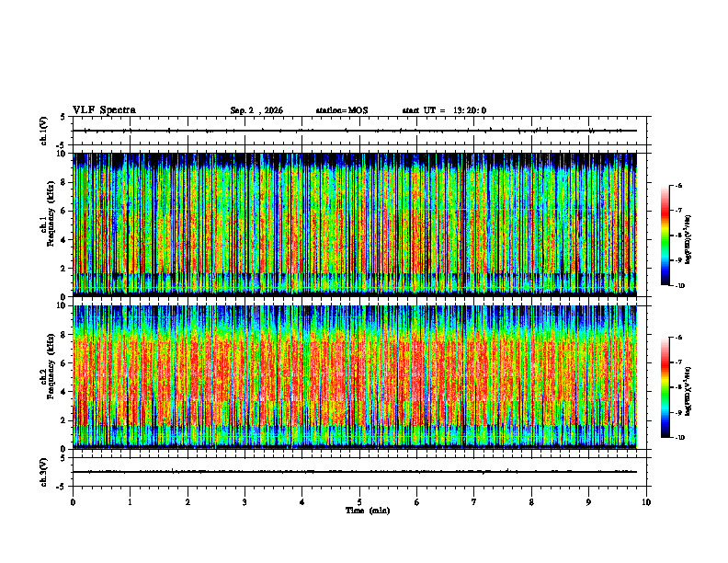This screenshot has width=728, height=563.
Task: Click the VLF Spectra title text
Action: [x=105, y=110]
